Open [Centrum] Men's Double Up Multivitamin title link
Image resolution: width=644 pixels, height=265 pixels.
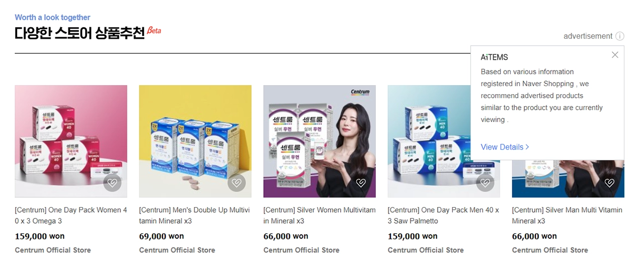(195, 216)
